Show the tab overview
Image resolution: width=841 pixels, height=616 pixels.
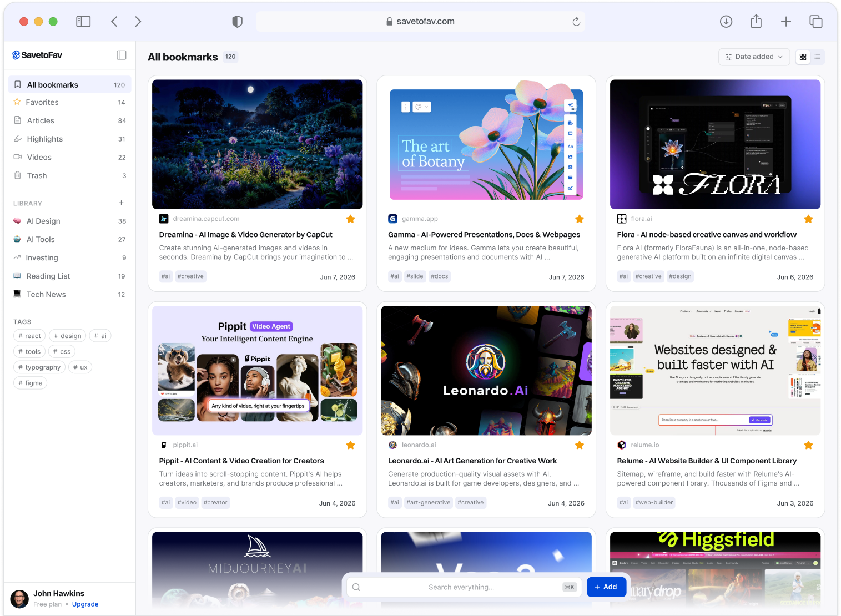tap(816, 22)
